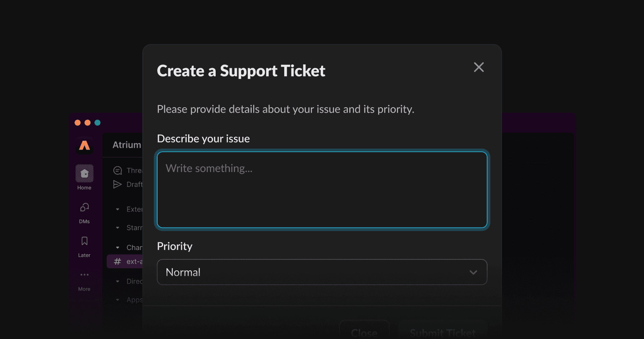
Task: Open Threads via speech bubble icon
Action: [118, 170]
